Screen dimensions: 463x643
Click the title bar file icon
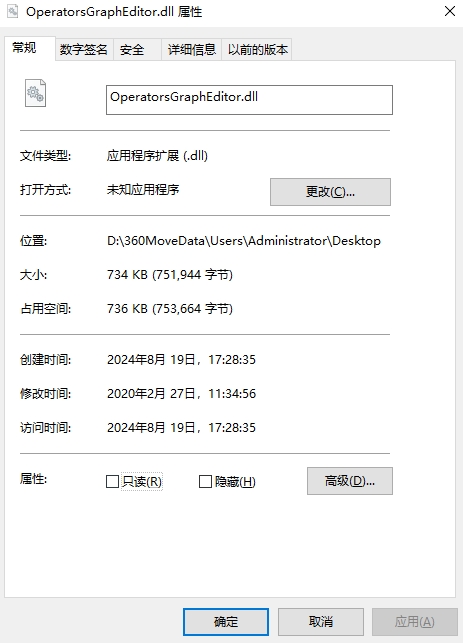point(13,11)
